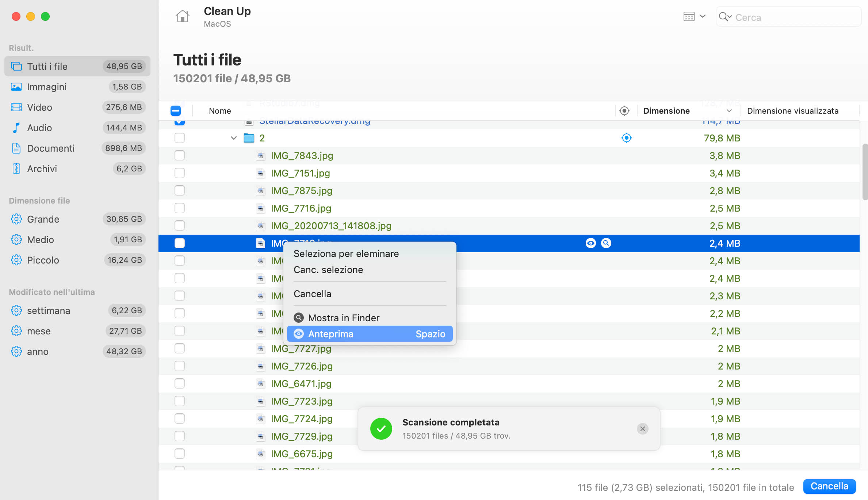This screenshot has width=868, height=500.
Task: Open the view mode grid icon
Action: 689,17
